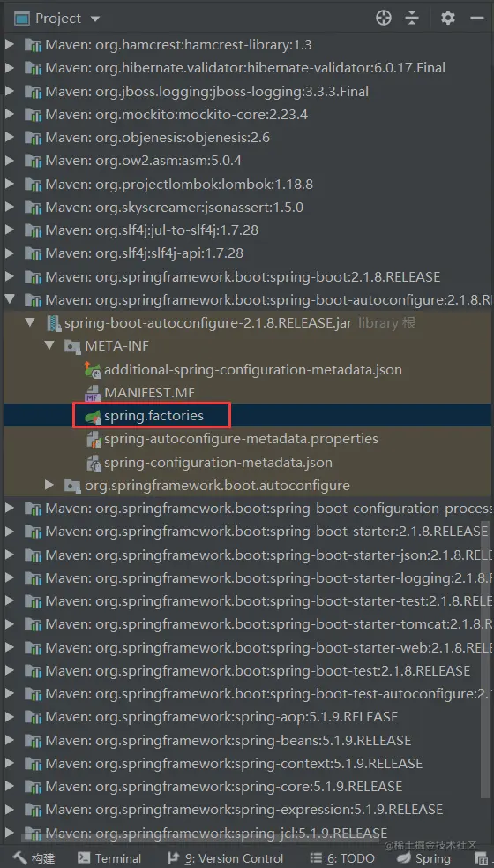The image size is (494, 868).
Task: Collapse spring-boot-autoconfigure Maven library node
Action: (10, 299)
